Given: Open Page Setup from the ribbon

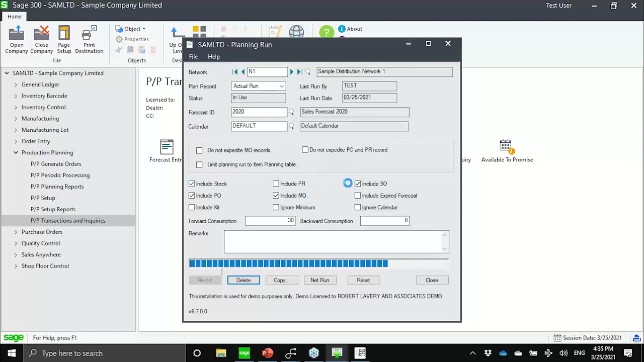Looking at the screenshot, I should click(64, 40).
